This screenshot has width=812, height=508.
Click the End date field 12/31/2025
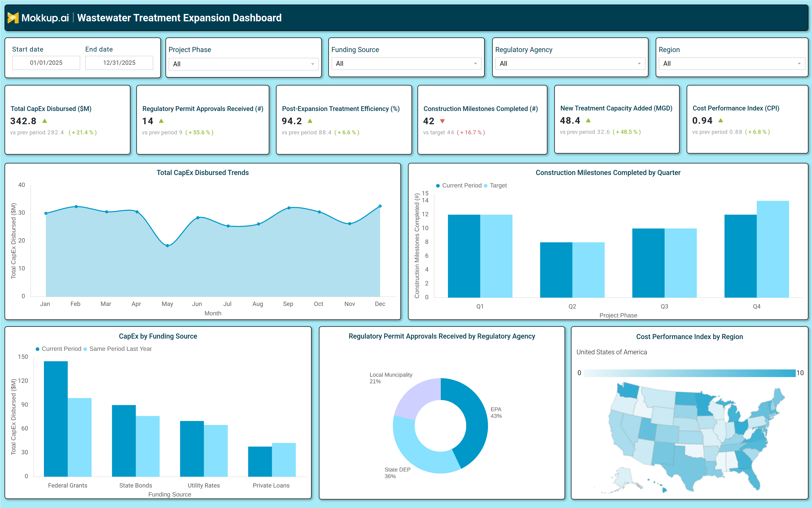[119, 63]
